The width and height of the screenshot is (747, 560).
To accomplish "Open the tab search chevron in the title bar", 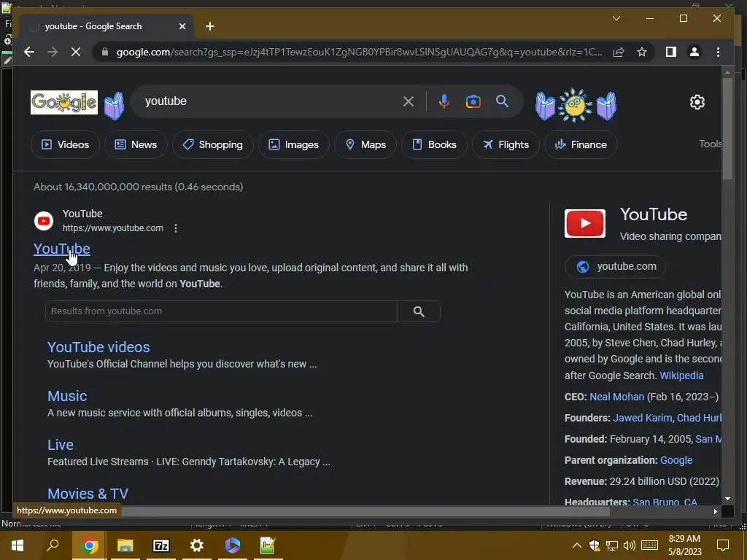I will tap(616, 18).
